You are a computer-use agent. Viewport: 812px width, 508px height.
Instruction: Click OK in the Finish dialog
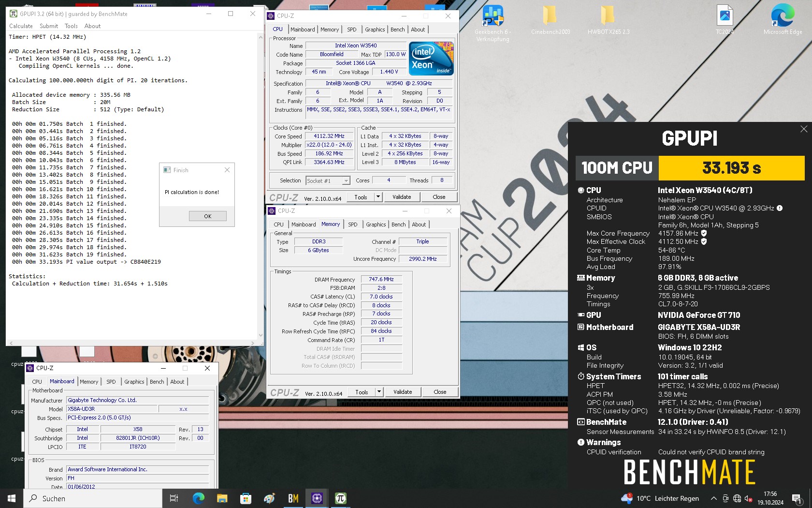[x=208, y=216]
